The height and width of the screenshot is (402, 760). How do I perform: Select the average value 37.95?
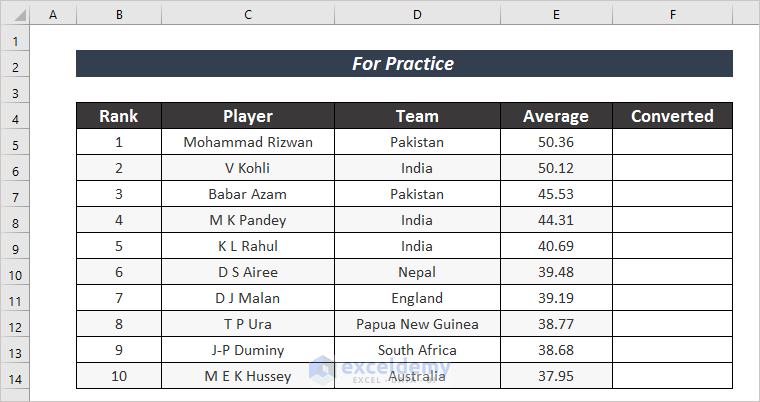[556, 376]
